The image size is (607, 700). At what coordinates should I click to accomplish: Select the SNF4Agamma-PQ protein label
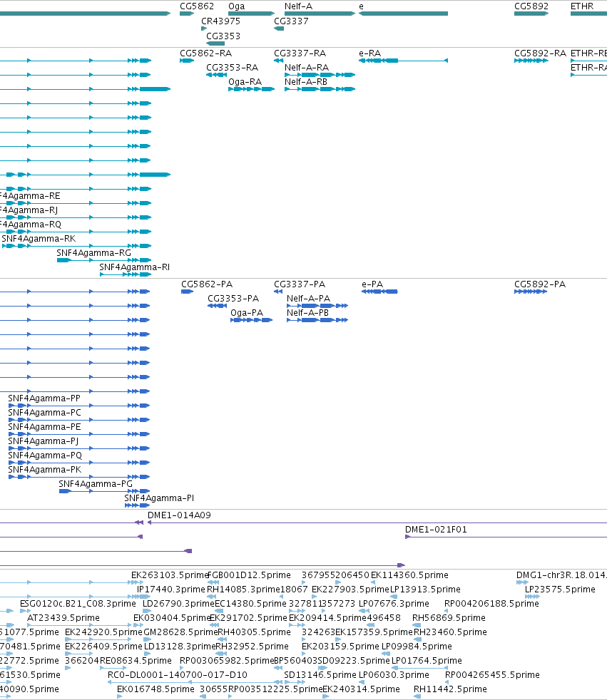click(x=45, y=455)
